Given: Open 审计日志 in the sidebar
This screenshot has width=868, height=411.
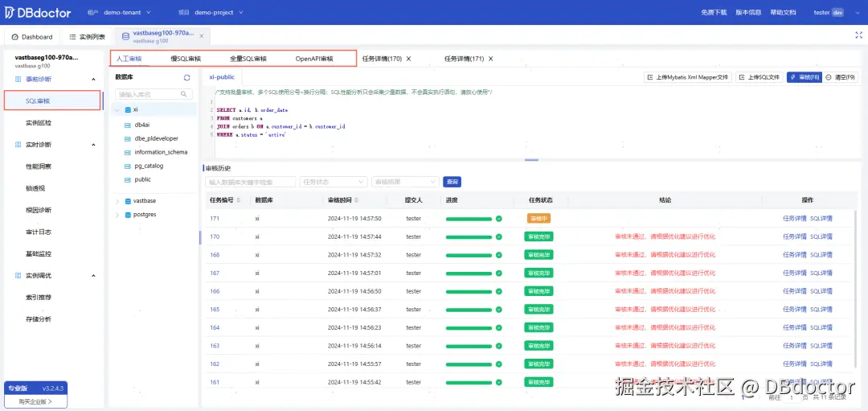Looking at the screenshot, I should [x=39, y=232].
